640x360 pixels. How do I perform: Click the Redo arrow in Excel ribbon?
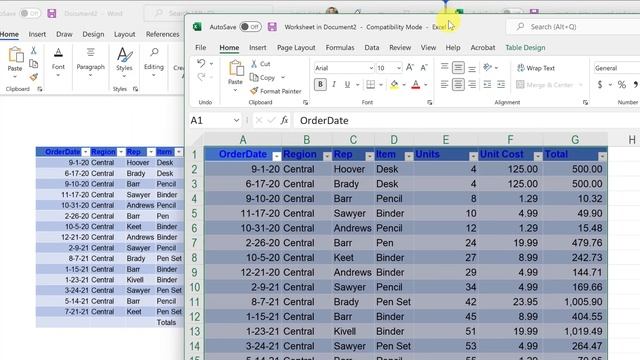[x=201, y=77]
